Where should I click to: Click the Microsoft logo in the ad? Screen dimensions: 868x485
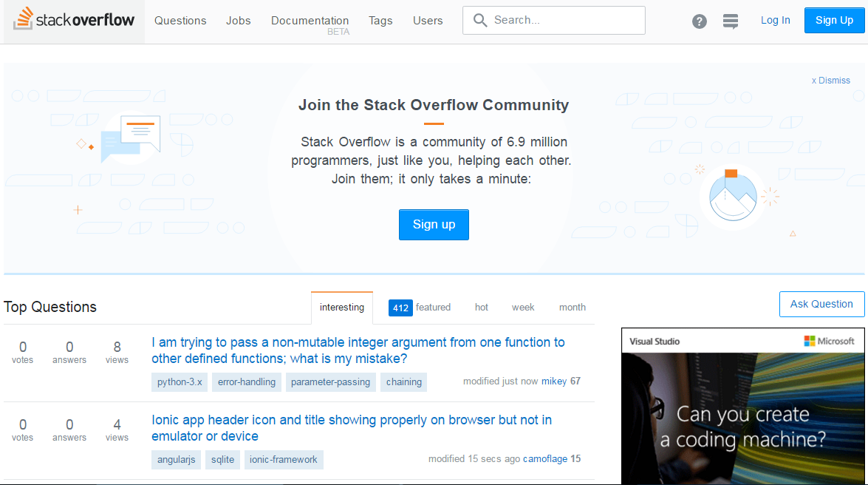coord(830,341)
